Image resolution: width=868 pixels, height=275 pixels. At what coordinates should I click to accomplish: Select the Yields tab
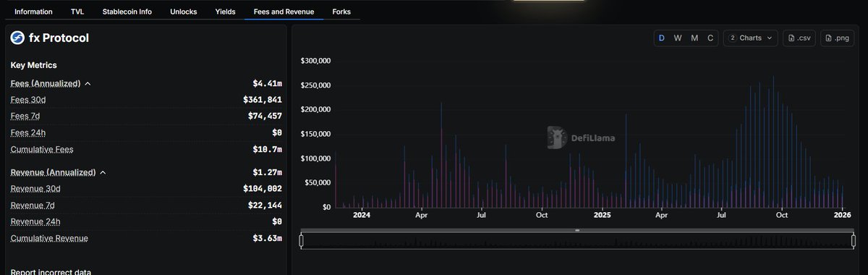tap(225, 12)
